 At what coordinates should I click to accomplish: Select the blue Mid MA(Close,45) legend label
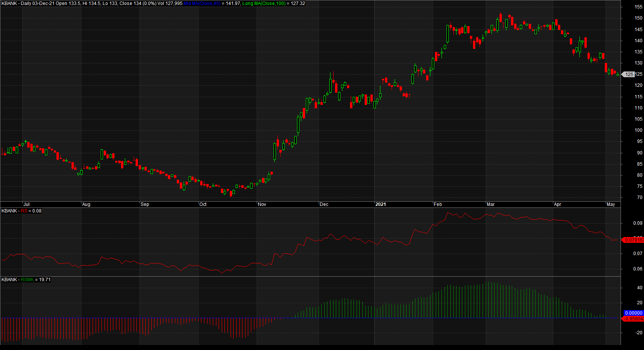point(202,3)
